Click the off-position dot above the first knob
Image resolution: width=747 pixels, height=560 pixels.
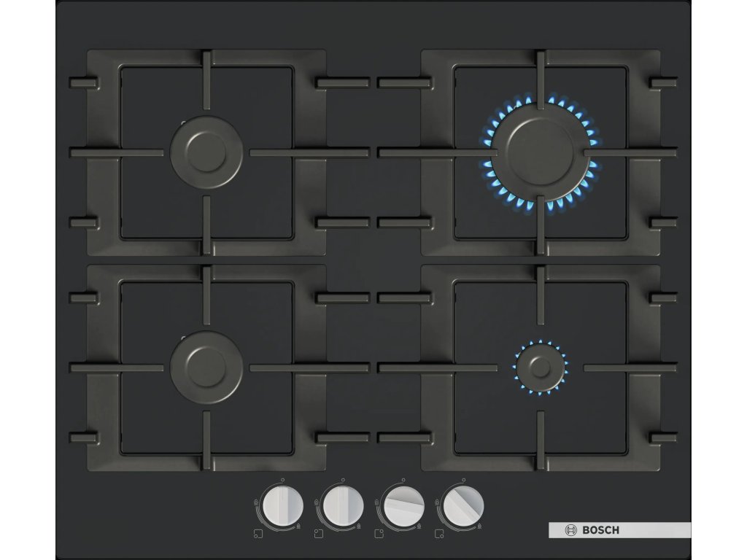point(282,479)
